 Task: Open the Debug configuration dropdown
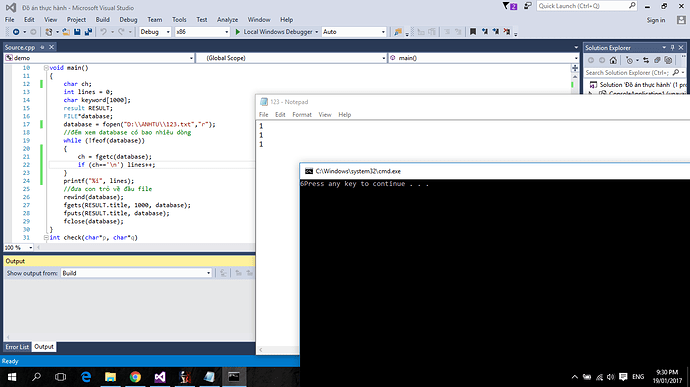pyautogui.click(x=155, y=32)
